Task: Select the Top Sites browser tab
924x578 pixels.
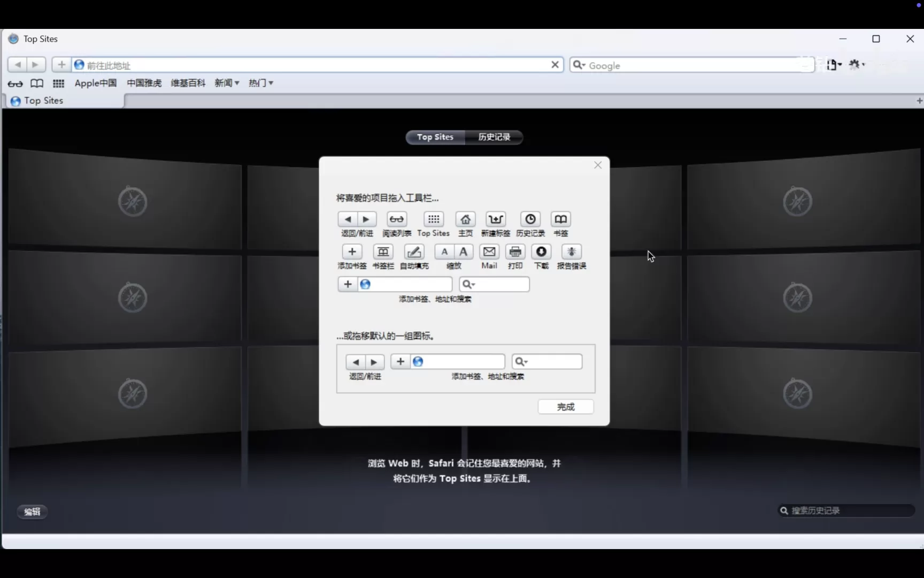Action: [44, 101]
